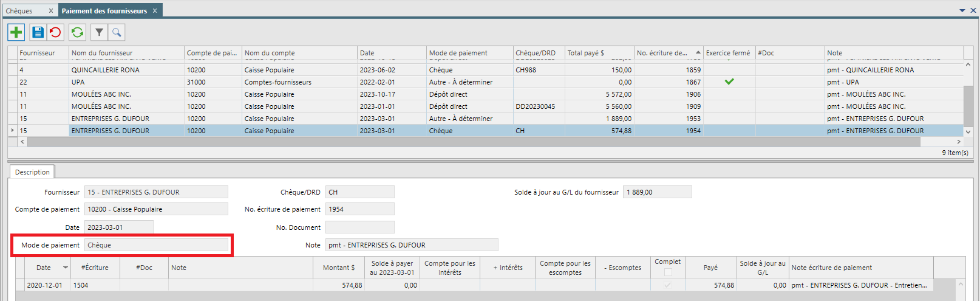
Task: Click the Exercice fermé checkmark for UPA
Action: [x=729, y=81]
